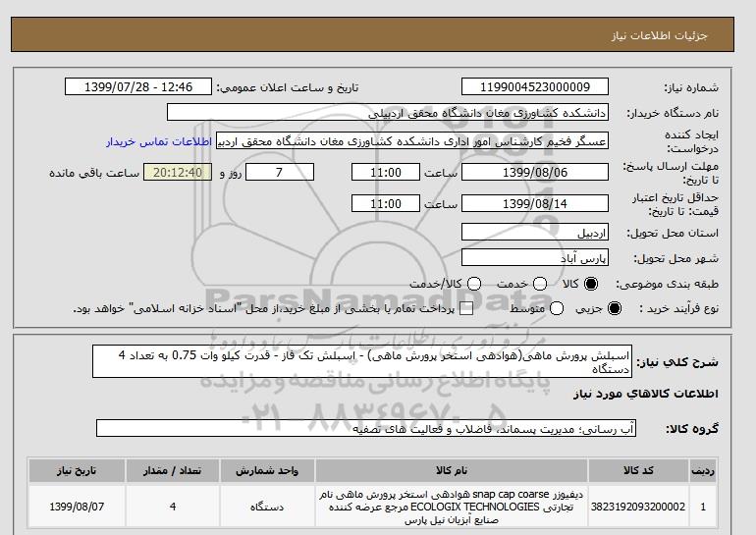
Task: Click delivery province field اردبیل
Action: [535, 232]
